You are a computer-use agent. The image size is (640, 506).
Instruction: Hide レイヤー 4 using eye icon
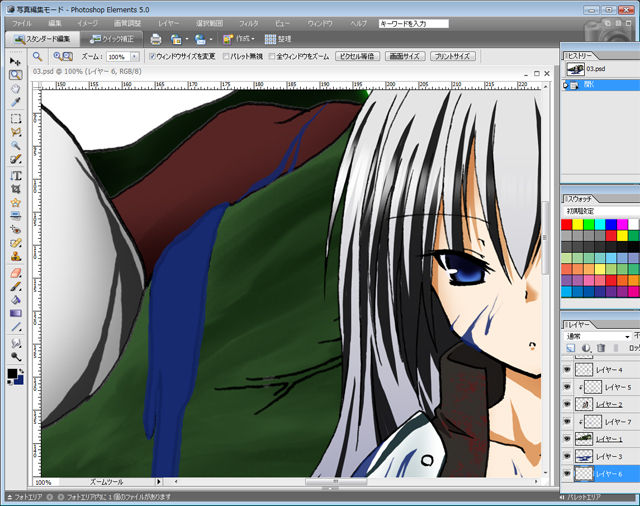point(567,370)
